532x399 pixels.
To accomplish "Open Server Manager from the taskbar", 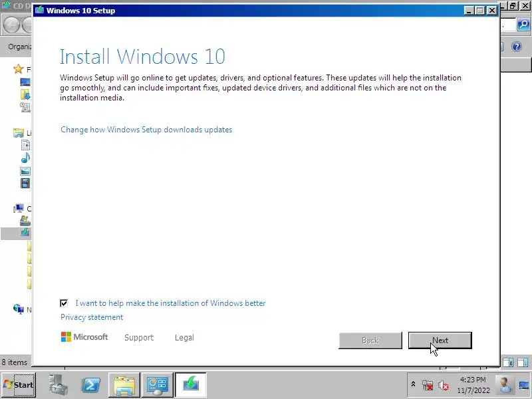I will 58,385.
